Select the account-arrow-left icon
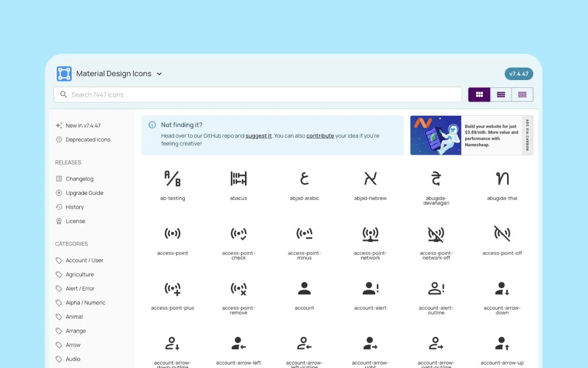Screen dimensions: 588x368 point(238,343)
